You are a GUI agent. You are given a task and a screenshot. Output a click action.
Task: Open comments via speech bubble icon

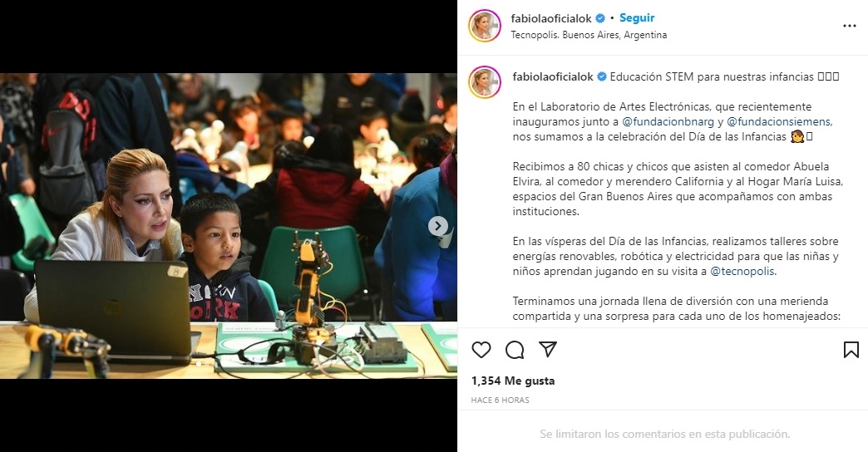515,350
